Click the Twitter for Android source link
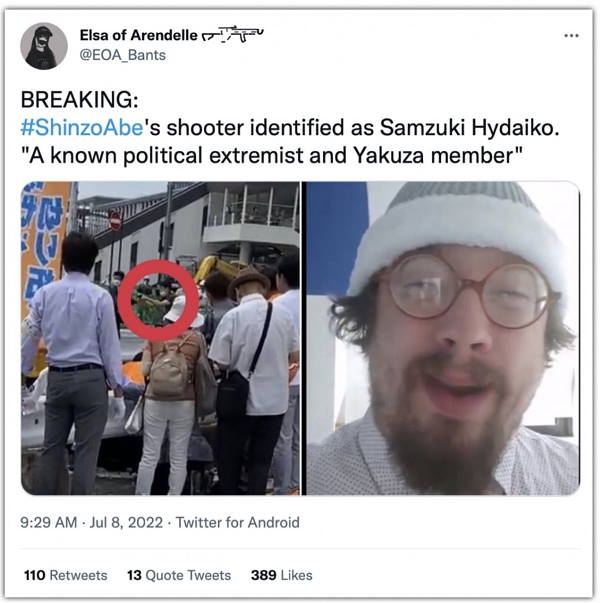600x603 pixels. tap(237, 522)
